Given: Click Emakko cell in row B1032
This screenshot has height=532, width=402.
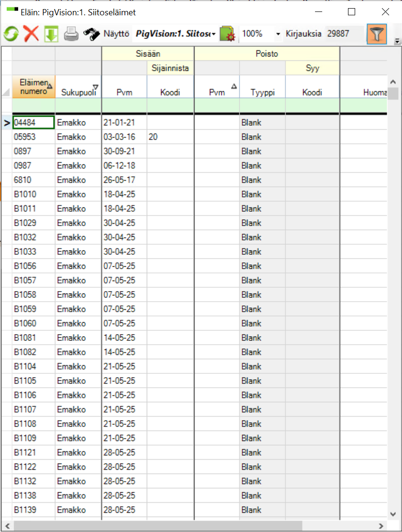Looking at the screenshot, I should 78,237.
